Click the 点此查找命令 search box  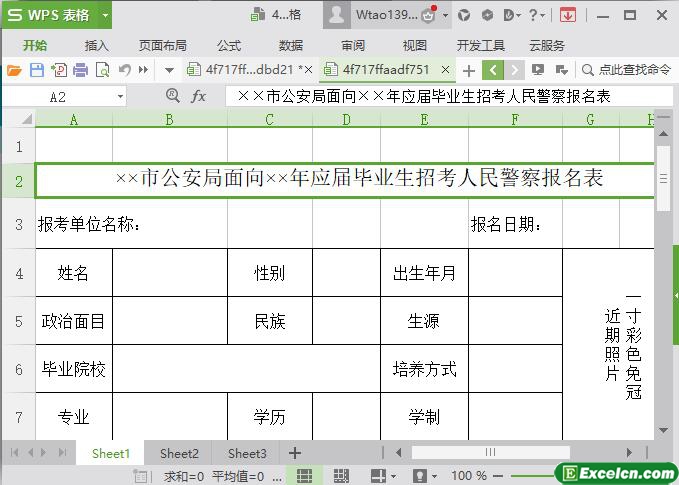(x=627, y=70)
